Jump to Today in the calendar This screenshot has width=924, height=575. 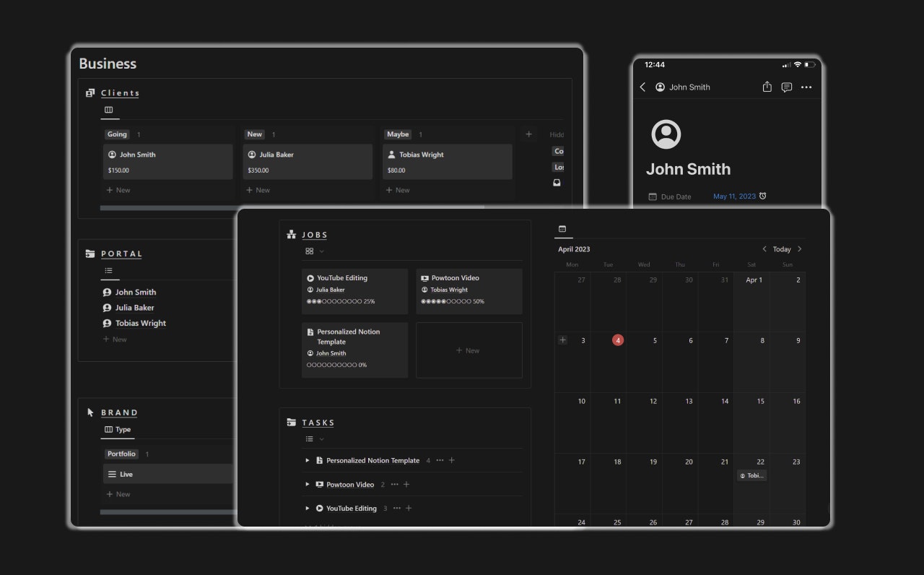pos(782,249)
